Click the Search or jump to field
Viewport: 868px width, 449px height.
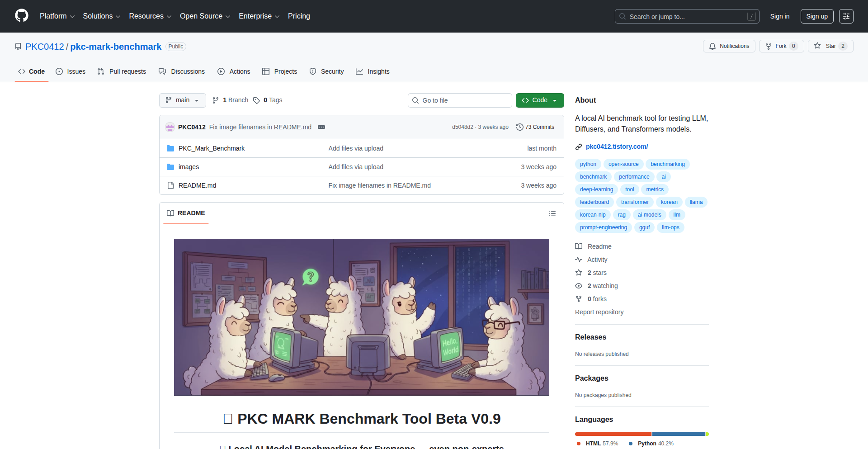[687, 16]
